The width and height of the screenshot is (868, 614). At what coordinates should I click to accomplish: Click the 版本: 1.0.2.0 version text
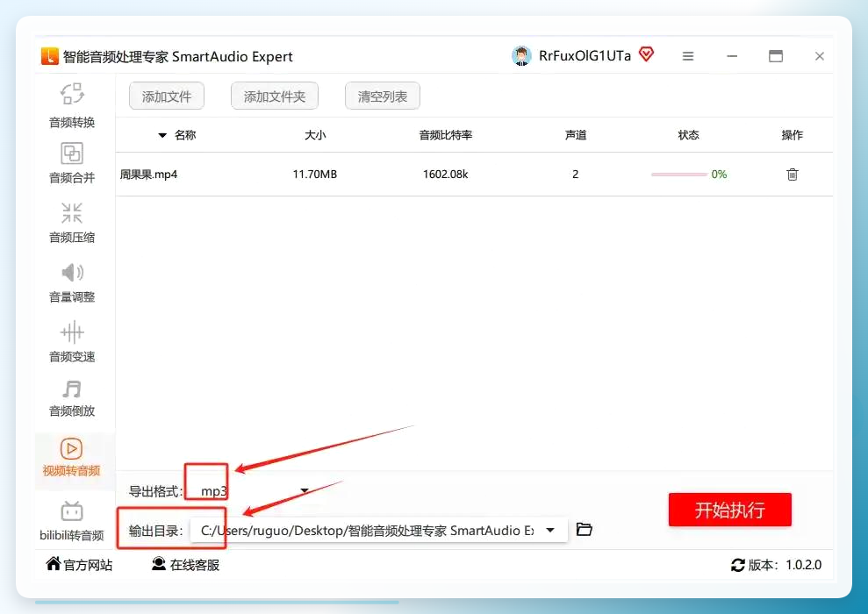point(785,565)
